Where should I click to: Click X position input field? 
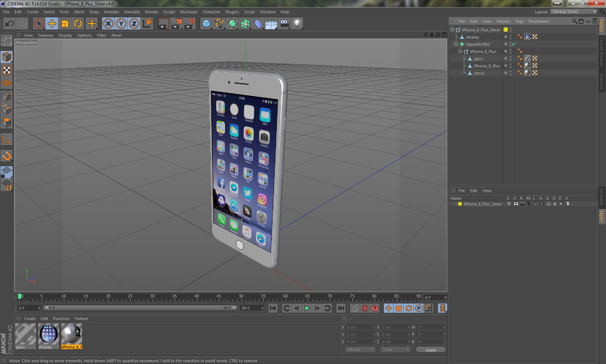[x=361, y=327]
